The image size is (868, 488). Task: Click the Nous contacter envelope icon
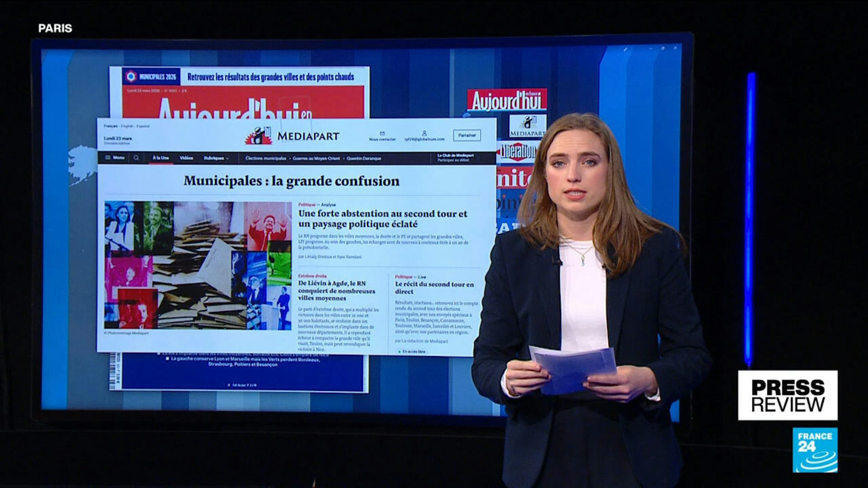382,133
